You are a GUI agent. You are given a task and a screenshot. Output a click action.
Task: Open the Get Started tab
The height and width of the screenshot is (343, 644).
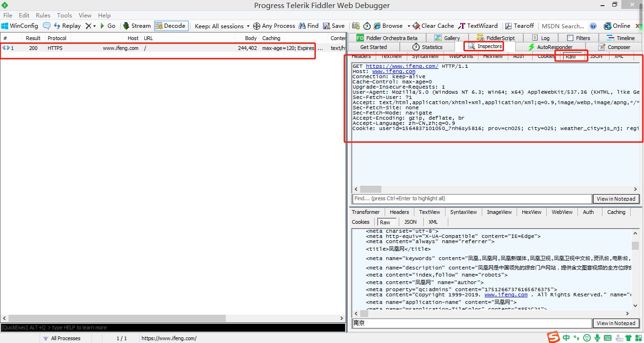373,47
